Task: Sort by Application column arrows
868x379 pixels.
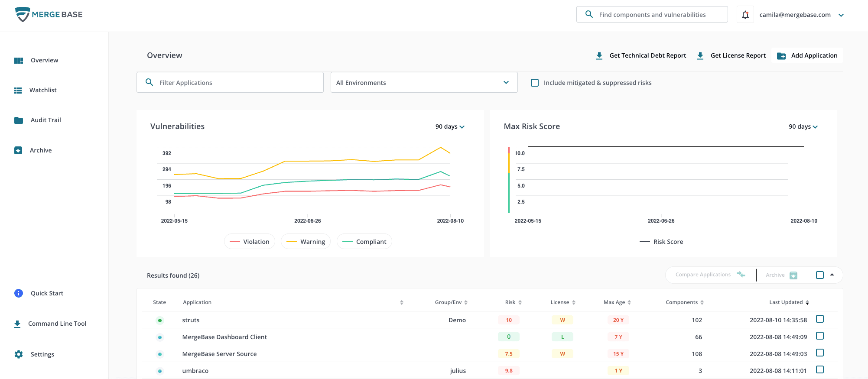Action: coord(402,302)
